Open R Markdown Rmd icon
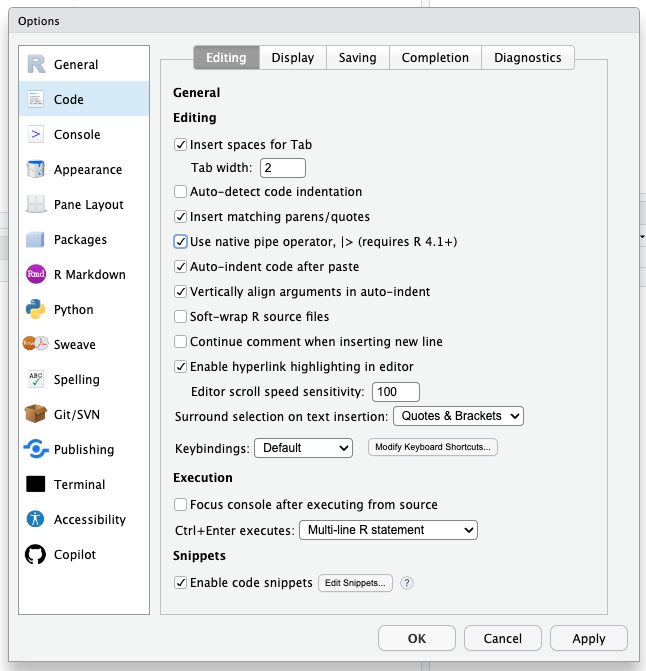Screen dimensions: 646x671 36,274
